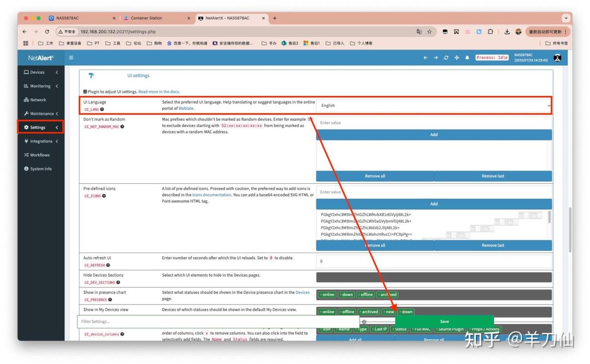Click the user avatar icon in header
The height and width of the screenshot is (364, 590).
coord(557,58)
